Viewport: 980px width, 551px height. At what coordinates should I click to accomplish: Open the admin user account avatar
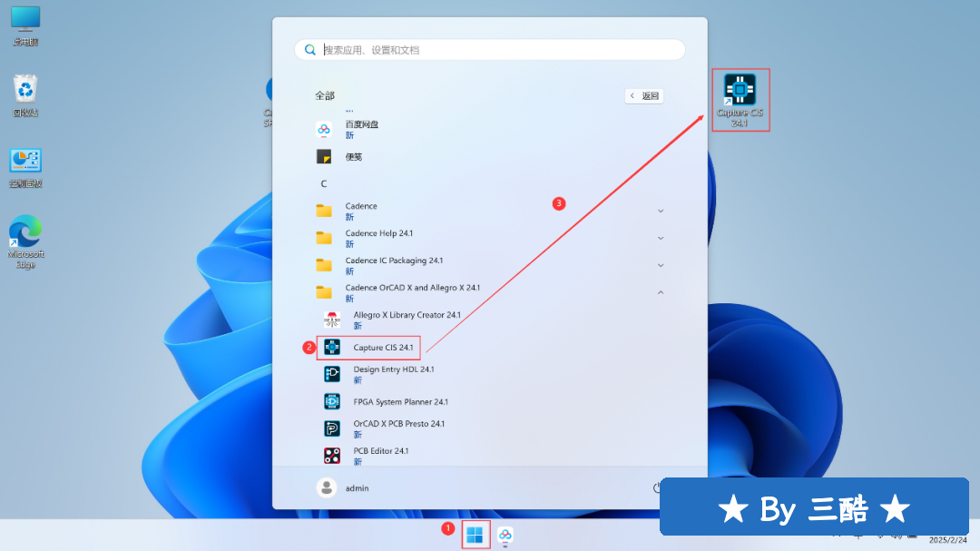[327, 487]
